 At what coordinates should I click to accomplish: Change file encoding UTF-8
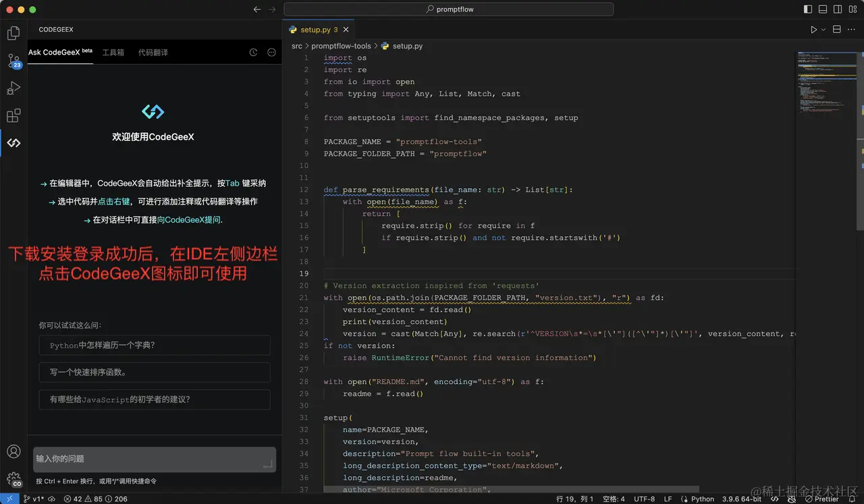pos(644,499)
